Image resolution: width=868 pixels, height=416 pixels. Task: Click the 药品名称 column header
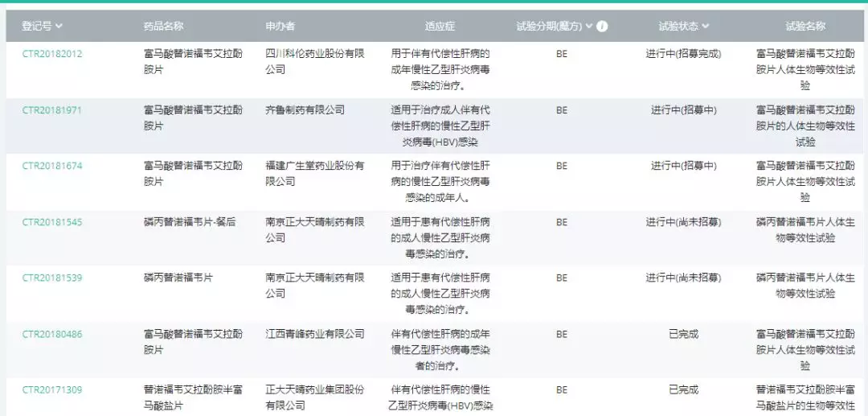coord(163,26)
